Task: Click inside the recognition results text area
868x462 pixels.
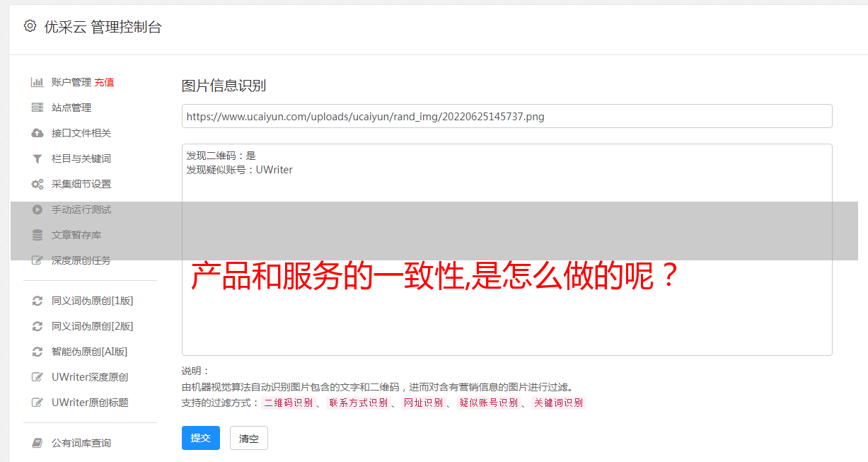Action: tap(507, 250)
